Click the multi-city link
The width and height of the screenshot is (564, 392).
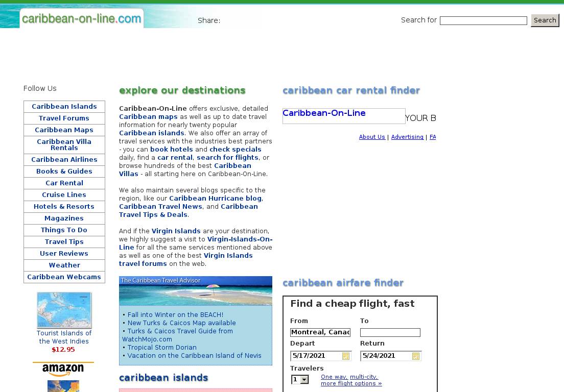point(364,377)
